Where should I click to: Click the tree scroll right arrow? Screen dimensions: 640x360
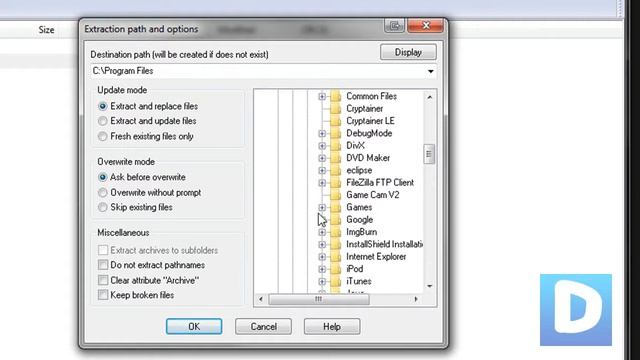[x=416, y=299]
